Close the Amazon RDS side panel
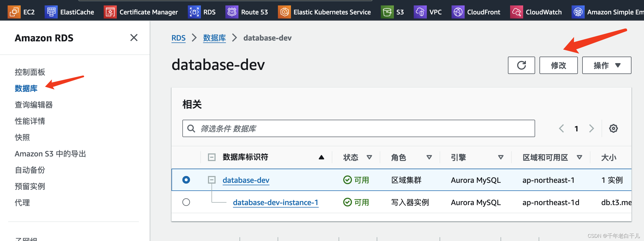The image size is (644, 241). (x=134, y=38)
